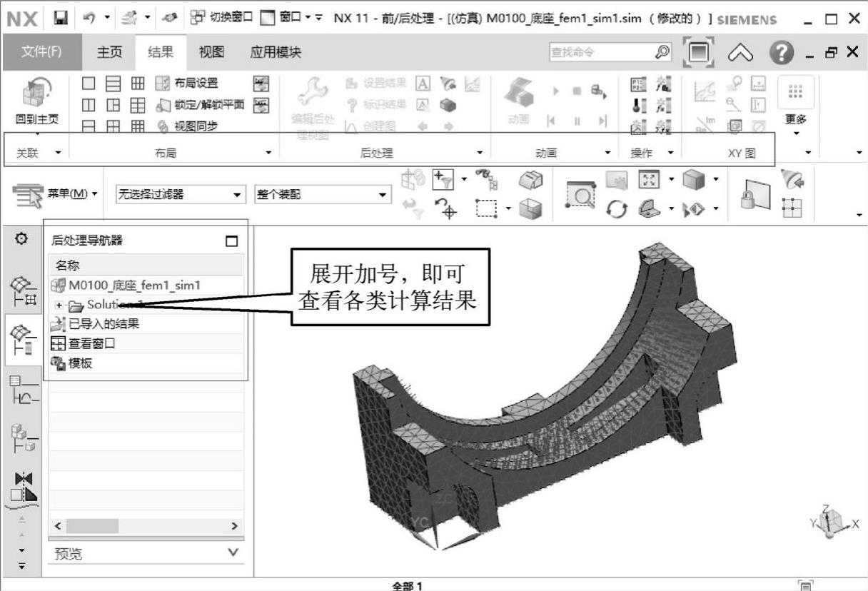The width and height of the screenshot is (868, 591).
Task: Open 布局设置 layout settings
Action: pyautogui.click(x=187, y=84)
